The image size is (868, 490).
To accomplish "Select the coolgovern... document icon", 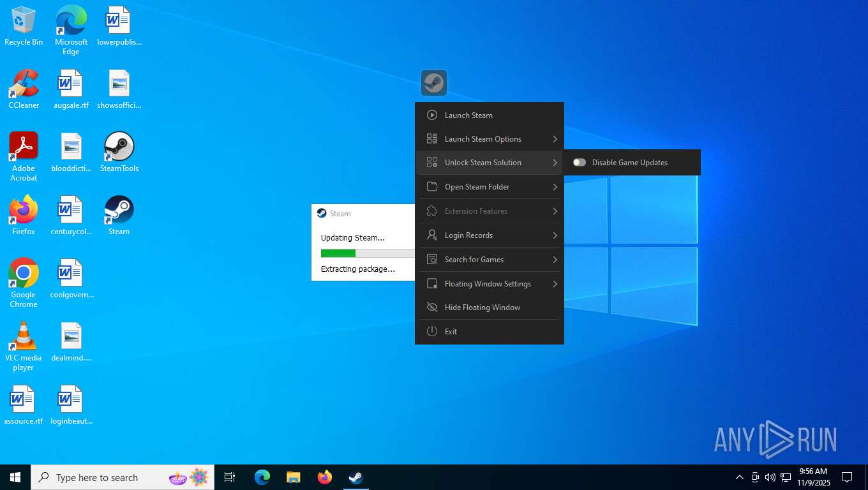I will pyautogui.click(x=71, y=278).
